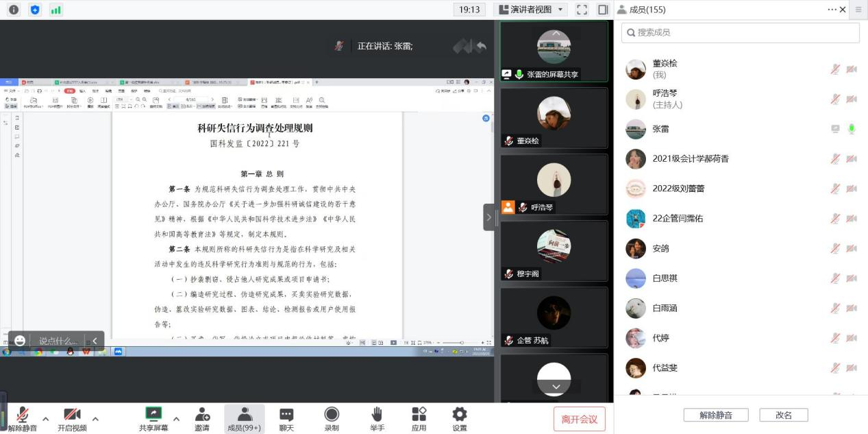Expand video options arrow beside 开启视频
The width and height of the screenshot is (868, 434).
(95, 419)
